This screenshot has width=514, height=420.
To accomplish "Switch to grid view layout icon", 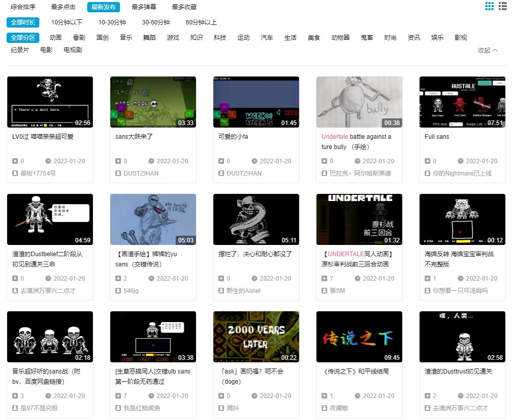I will coord(489,6).
